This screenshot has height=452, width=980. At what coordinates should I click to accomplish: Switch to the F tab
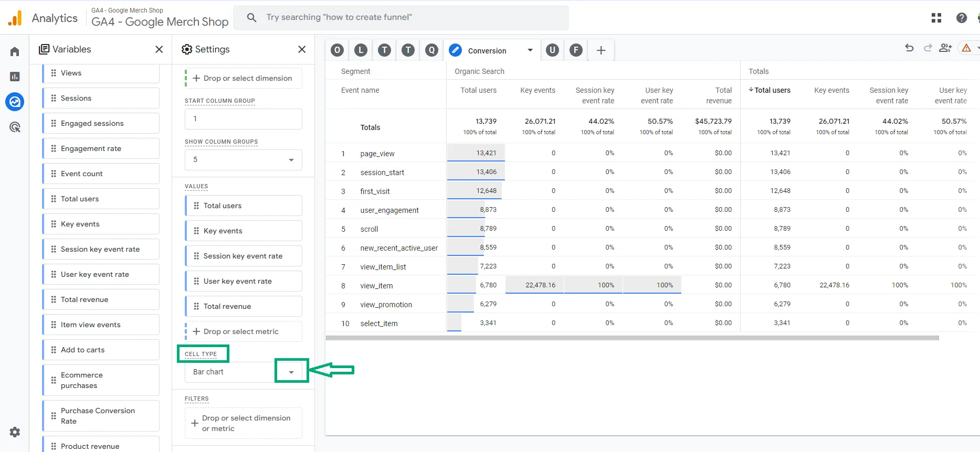point(576,50)
